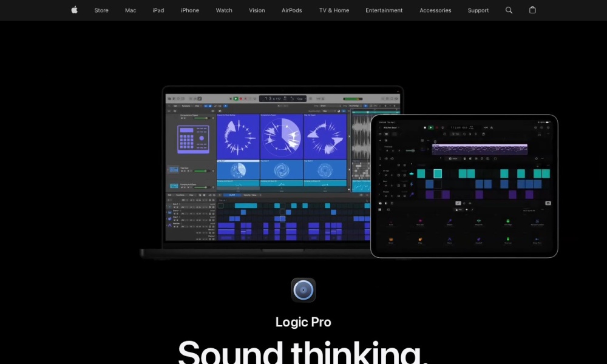This screenshot has height=364, width=607.
Task: Go to the iPhone section
Action: tap(189, 10)
